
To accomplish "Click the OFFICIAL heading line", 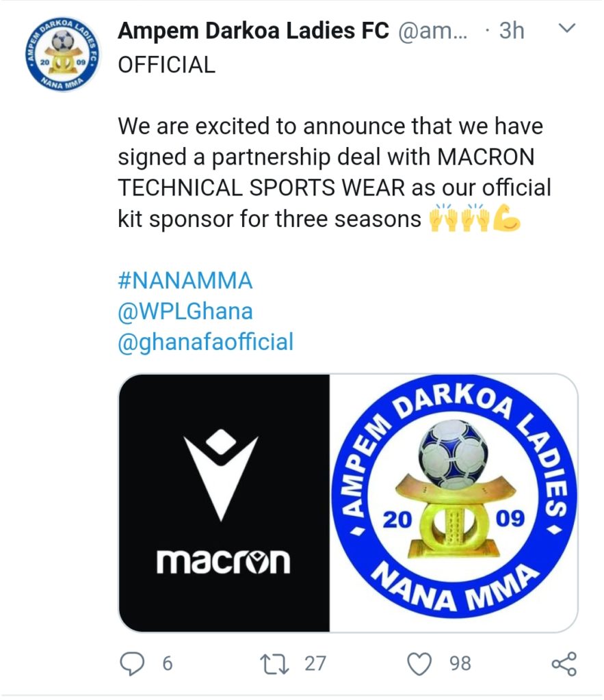I will [x=167, y=64].
